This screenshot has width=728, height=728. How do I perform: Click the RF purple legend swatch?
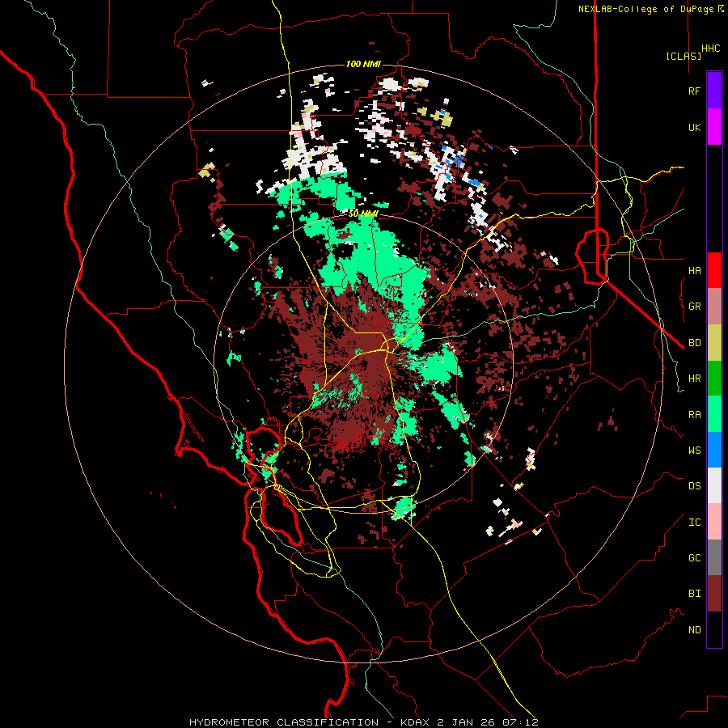tap(714, 90)
